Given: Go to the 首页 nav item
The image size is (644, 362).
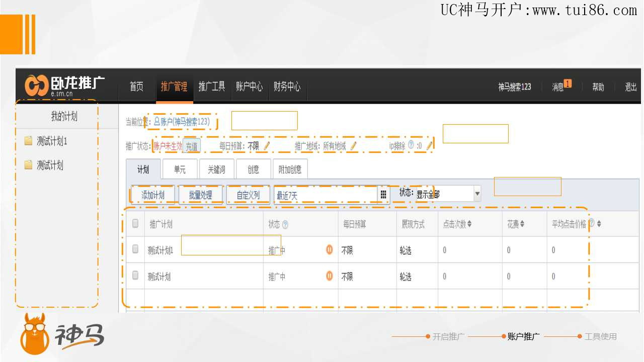Looking at the screenshot, I should coord(136,87).
